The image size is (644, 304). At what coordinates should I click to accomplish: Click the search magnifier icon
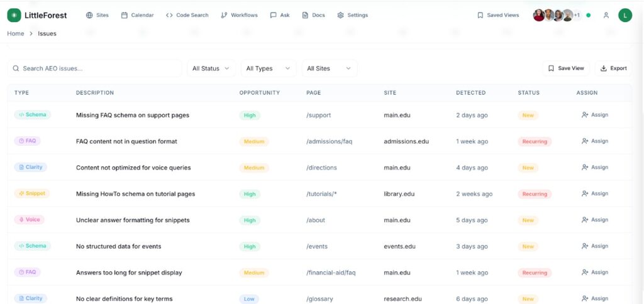click(x=16, y=68)
